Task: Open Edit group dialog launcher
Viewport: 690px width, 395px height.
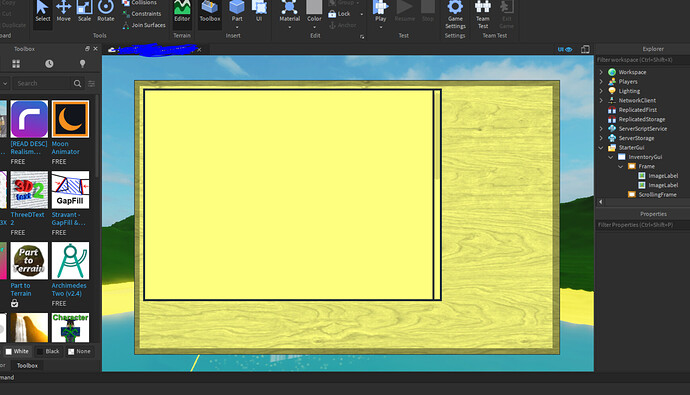Action: point(362,37)
